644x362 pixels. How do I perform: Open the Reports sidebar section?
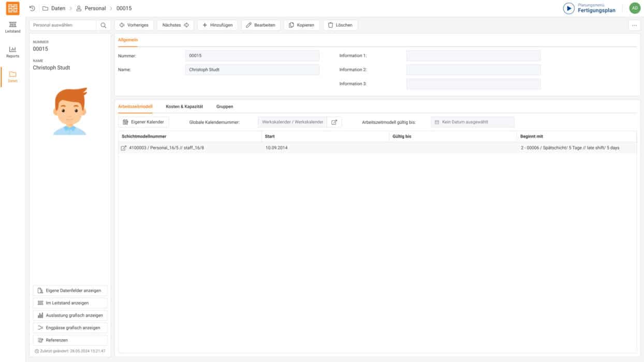point(12,52)
